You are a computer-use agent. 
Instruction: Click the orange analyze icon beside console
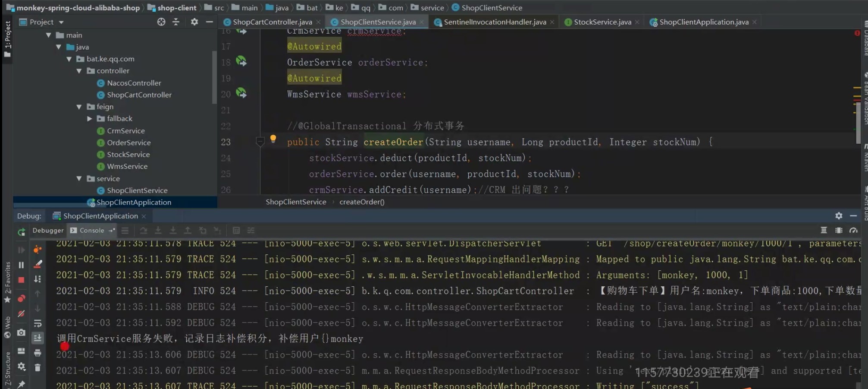point(38,249)
